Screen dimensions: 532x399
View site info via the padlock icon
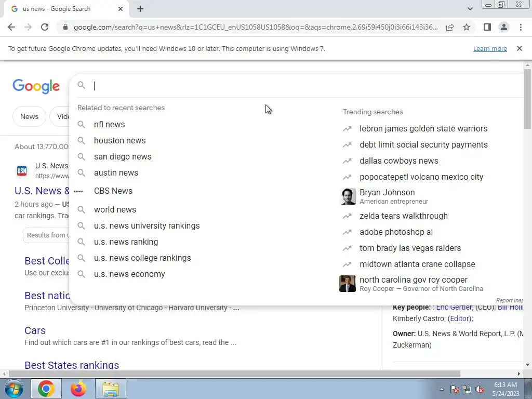(x=65, y=27)
